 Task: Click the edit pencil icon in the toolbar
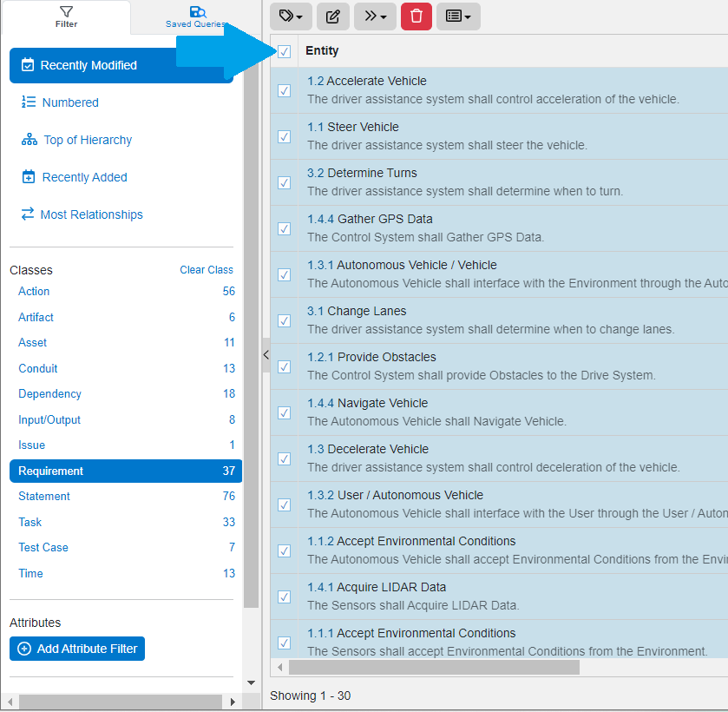332,16
